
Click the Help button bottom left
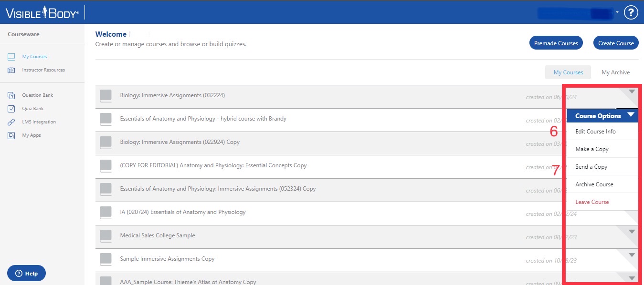[x=26, y=273]
